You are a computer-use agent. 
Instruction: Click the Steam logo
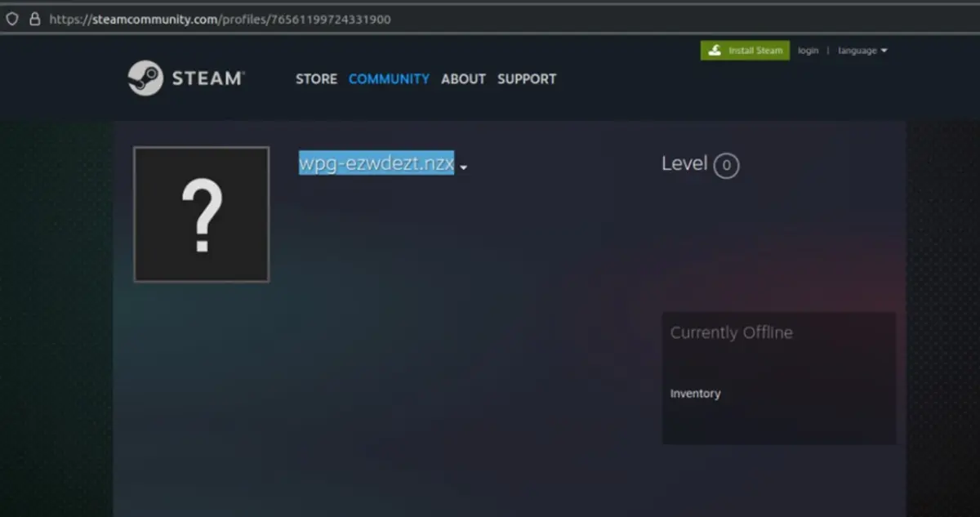(x=185, y=78)
